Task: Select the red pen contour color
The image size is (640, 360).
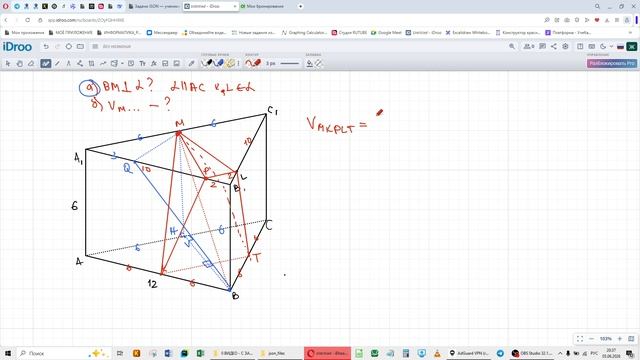Action: click(x=253, y=63)
